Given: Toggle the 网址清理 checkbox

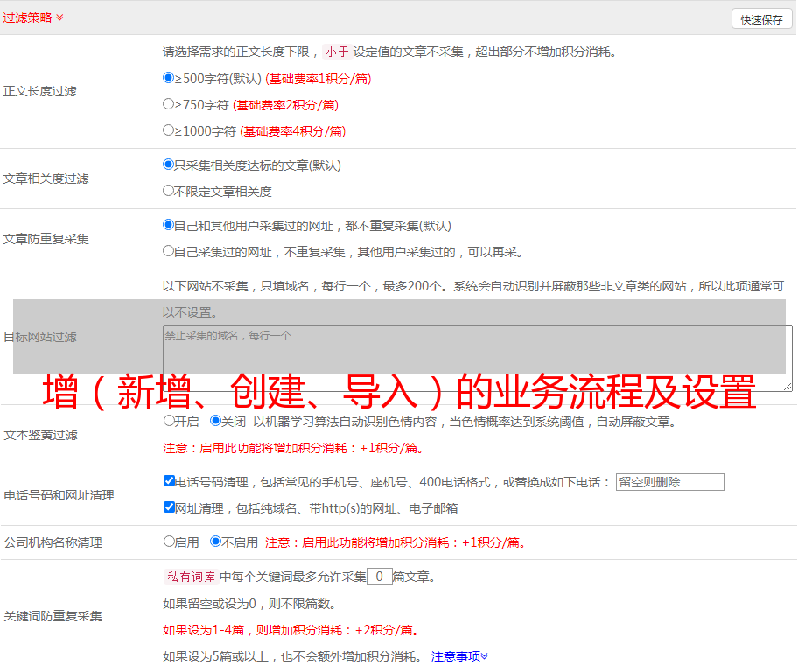Looking at the screenshot, I should (x=169, y=507).
